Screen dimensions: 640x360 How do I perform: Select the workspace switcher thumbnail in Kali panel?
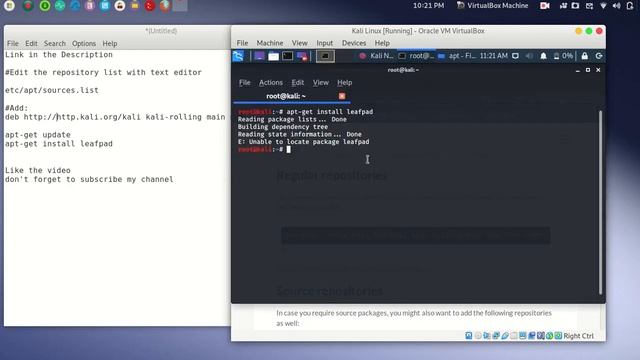[x=325, y=56]
